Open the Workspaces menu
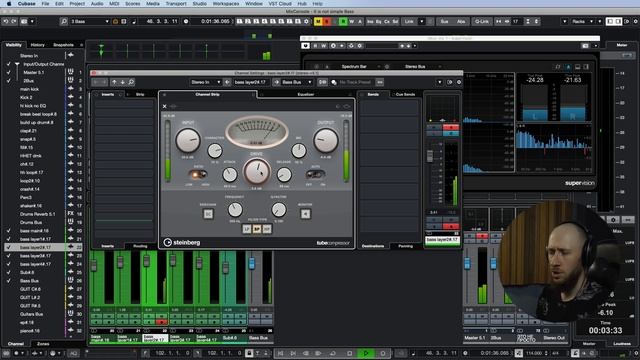The image size is (640, 360). tap(226, 3)
